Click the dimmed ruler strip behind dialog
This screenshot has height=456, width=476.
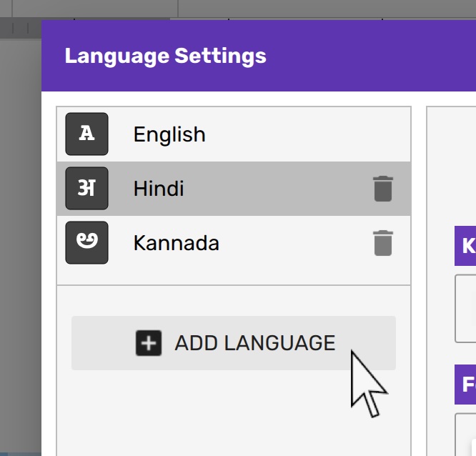[20, 29]
